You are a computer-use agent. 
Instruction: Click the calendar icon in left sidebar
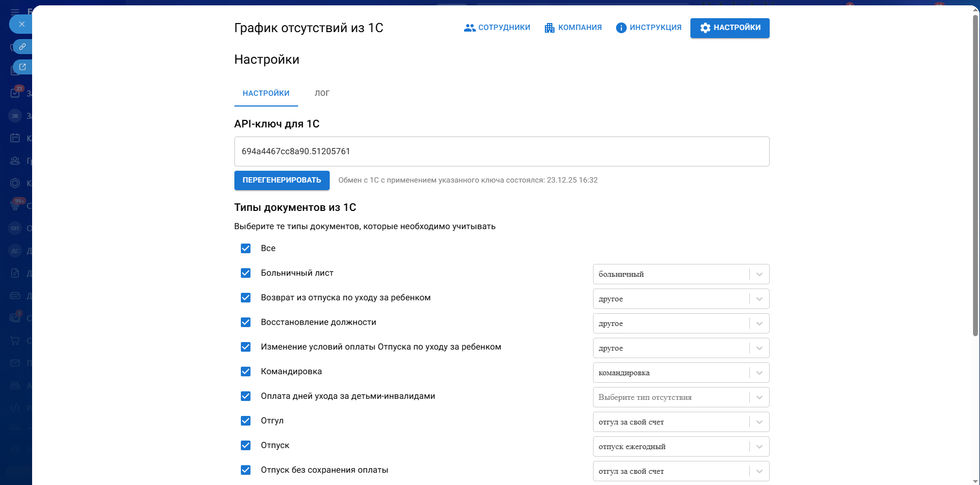(x=15, y=138)
